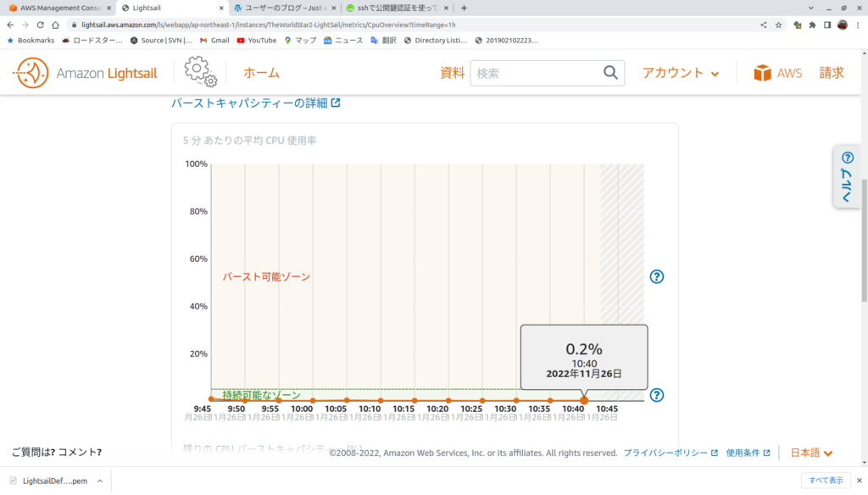Toggle browser side panel icon
This screenshot has width=868, height=495.
coord(827,25)
